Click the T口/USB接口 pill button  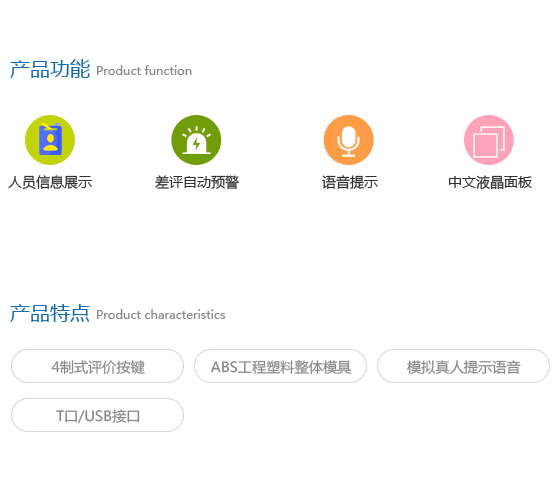click(x=98, y=415)
